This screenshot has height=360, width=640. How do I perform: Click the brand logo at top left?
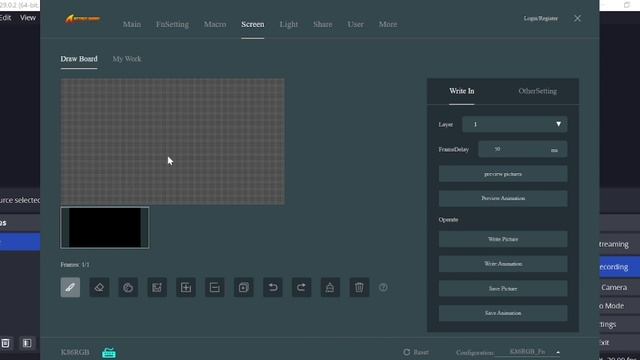pos(83,19)
